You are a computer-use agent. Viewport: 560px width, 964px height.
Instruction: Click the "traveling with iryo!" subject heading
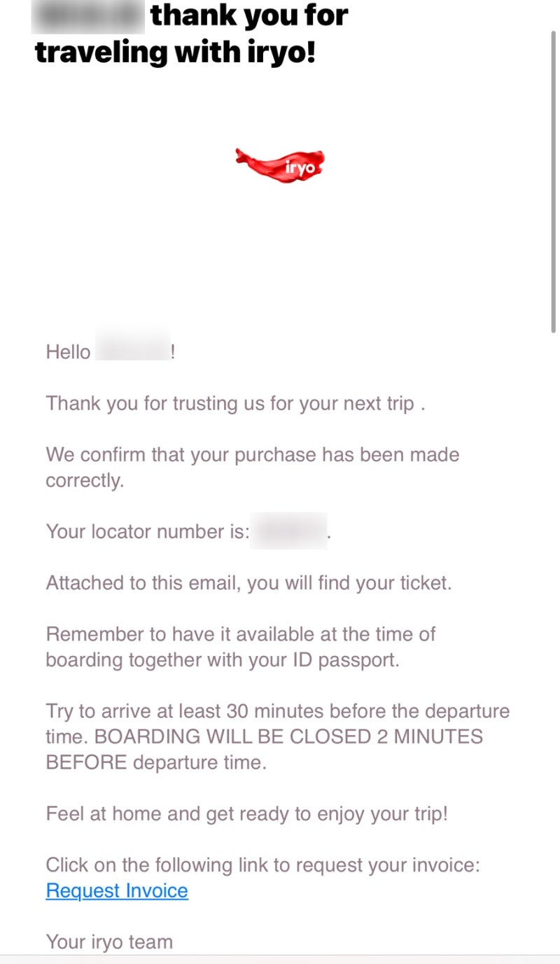tap(175, 52)
